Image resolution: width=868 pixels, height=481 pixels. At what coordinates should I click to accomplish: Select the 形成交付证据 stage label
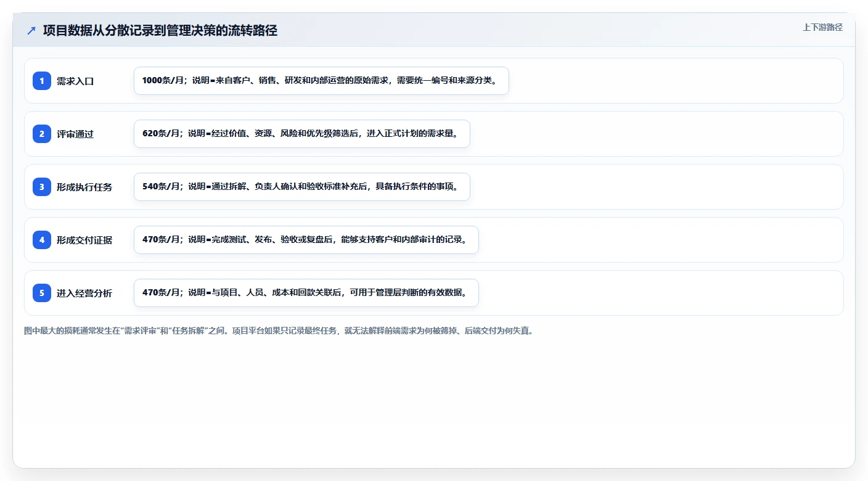coord(84,240)
